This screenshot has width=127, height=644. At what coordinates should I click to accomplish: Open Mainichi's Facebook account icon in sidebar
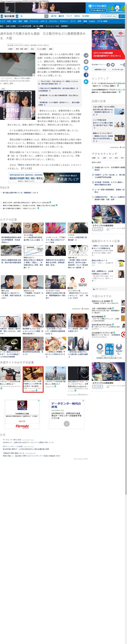pyautogui.click(x=108, y=65)
